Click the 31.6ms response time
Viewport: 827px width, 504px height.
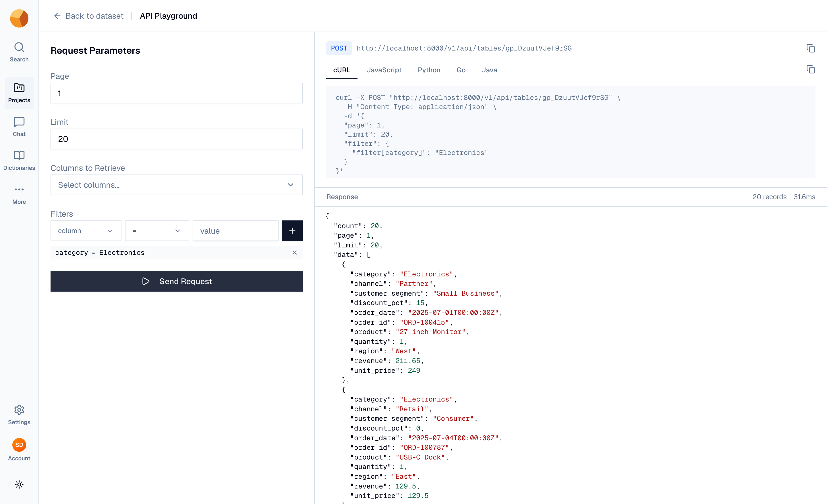point(804,197)
